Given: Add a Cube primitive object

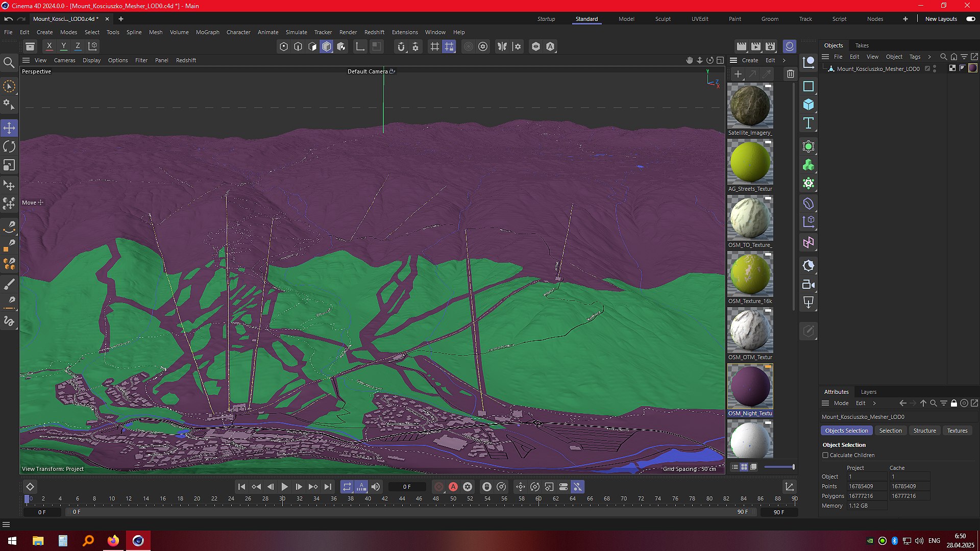Looking at the screenshot, I should (x=808, y=105).
